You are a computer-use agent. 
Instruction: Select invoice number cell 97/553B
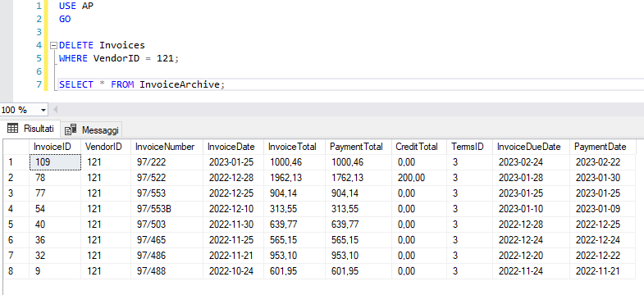coord(167,209)
